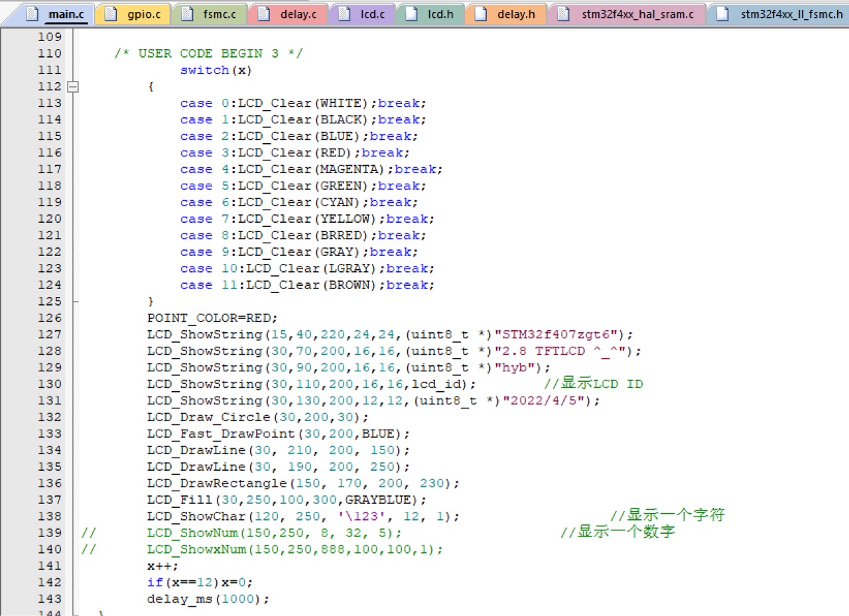Click the "2022/4/5" date string

click(x=544, y=401)
